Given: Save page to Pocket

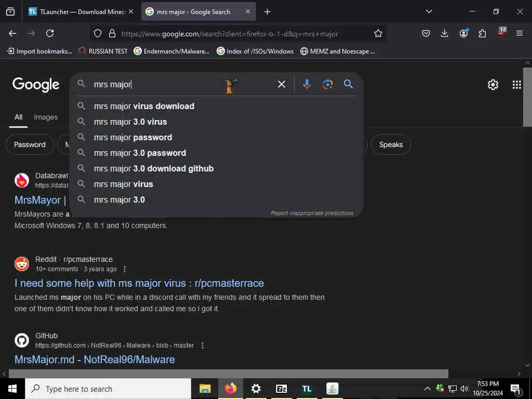Looking at the screenshot, I should tap(426, 33).
